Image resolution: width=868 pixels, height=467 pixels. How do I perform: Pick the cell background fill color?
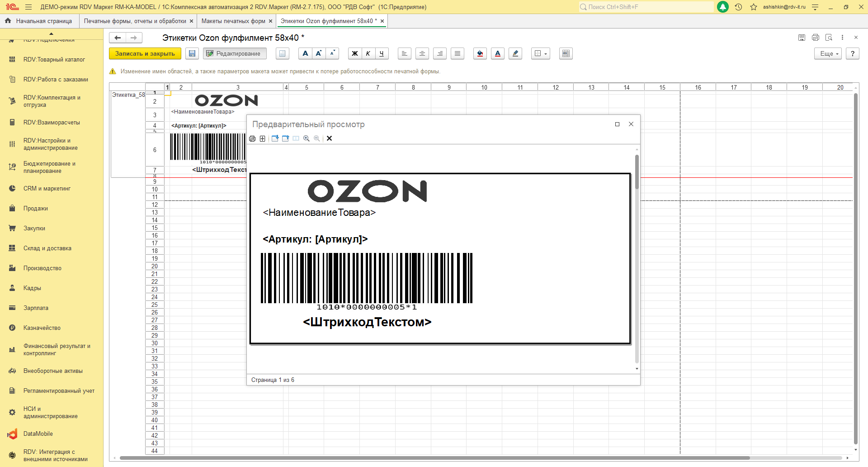pos(480,53)
